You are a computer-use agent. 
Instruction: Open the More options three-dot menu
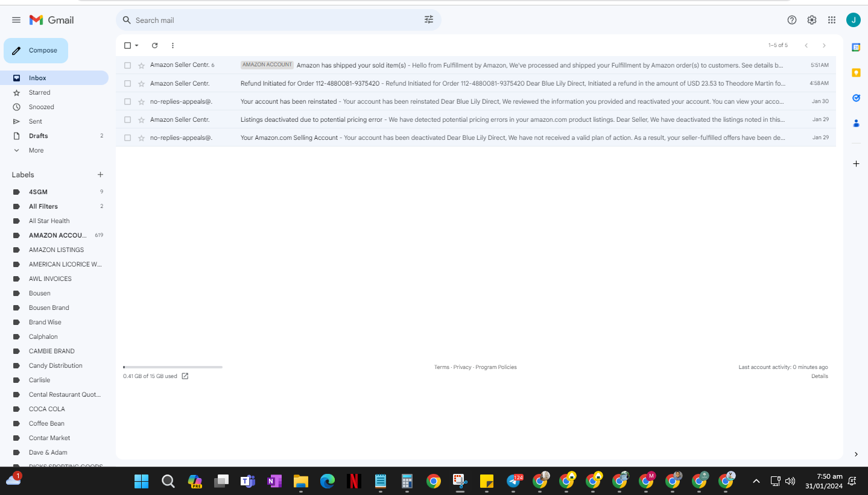click(x=173, y=45)
